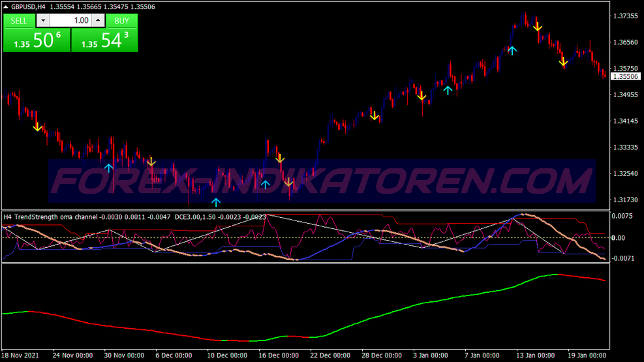Click the highlighted current price label 1.35506

point(626,76)
